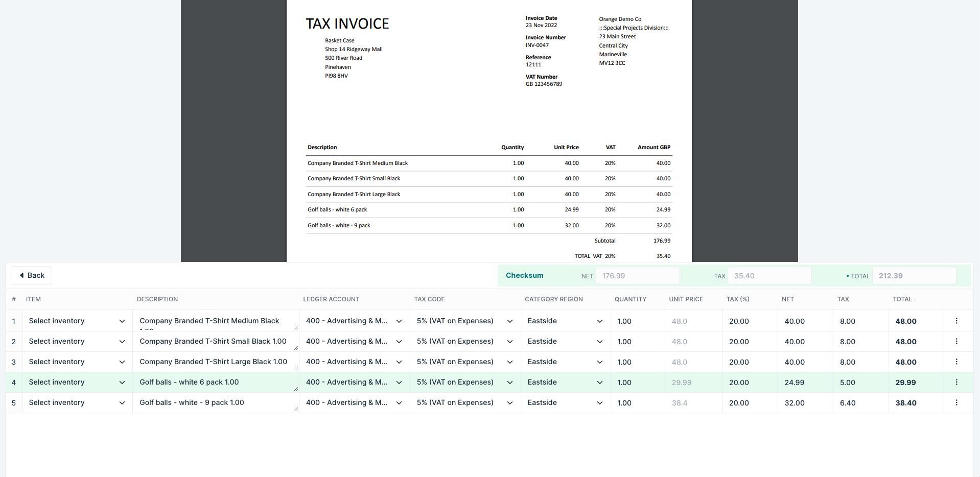The image size is (980, 477).
Task: Click invoice number INV-0047 in the preview
Action: pos(537,45)
